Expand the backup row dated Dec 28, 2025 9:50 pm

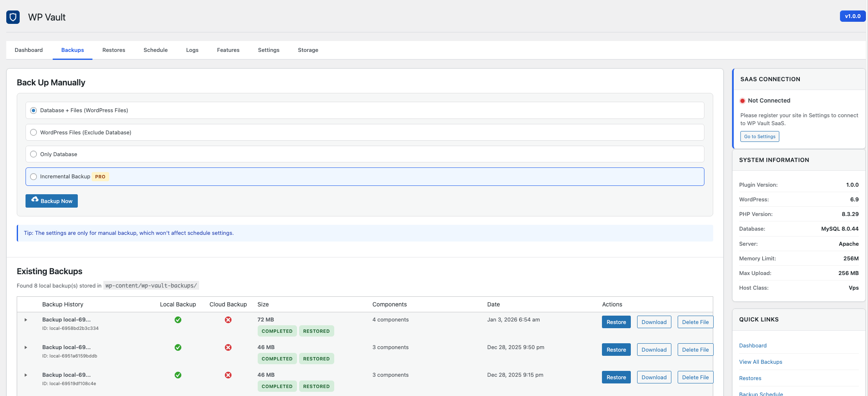(26, 347)
